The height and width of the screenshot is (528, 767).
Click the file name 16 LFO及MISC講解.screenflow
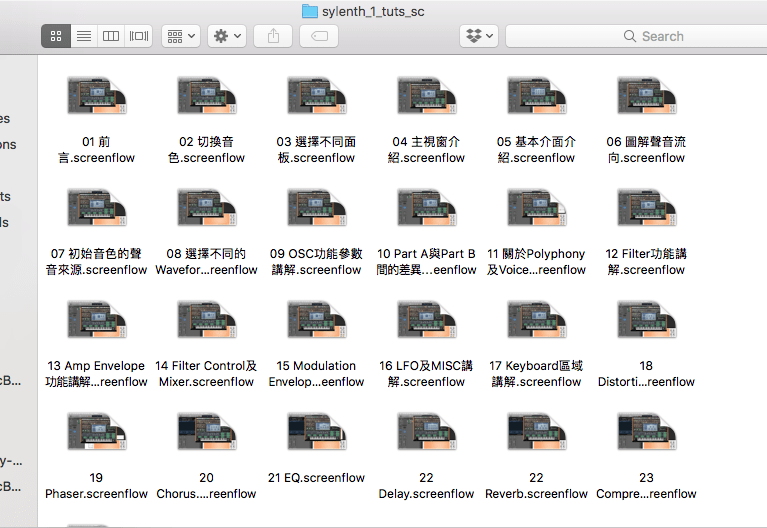(x=427, y=374)
